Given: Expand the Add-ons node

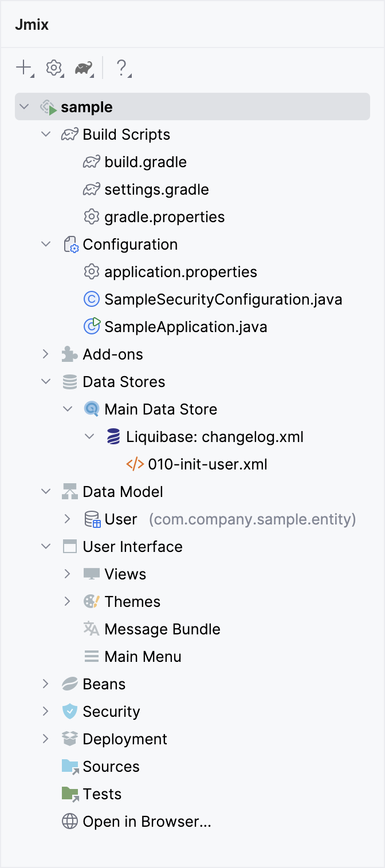Looking at the screenshot, I should (46, 354).
